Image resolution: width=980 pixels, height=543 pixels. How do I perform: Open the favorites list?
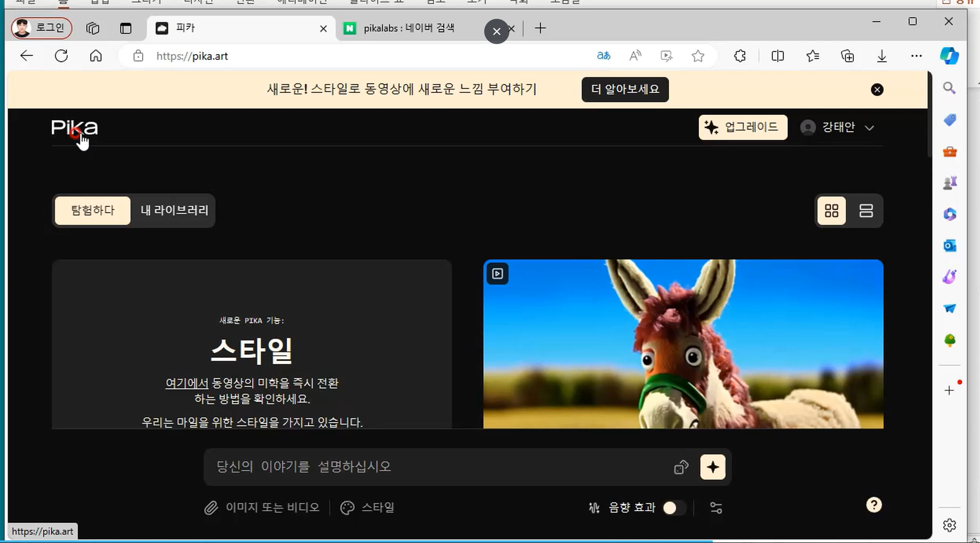(x=813, y=56)
